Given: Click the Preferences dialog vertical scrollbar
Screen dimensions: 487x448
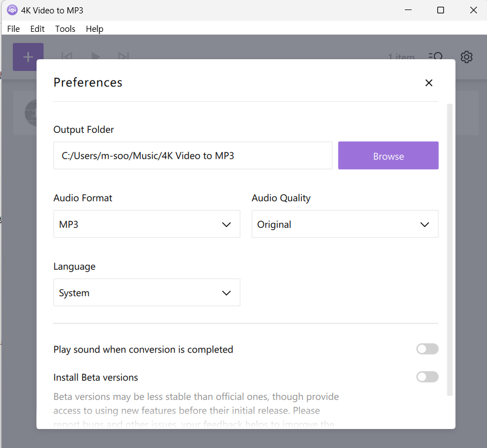Looking at the screenshot, I should pyautogui.click(x=450, y=250).
